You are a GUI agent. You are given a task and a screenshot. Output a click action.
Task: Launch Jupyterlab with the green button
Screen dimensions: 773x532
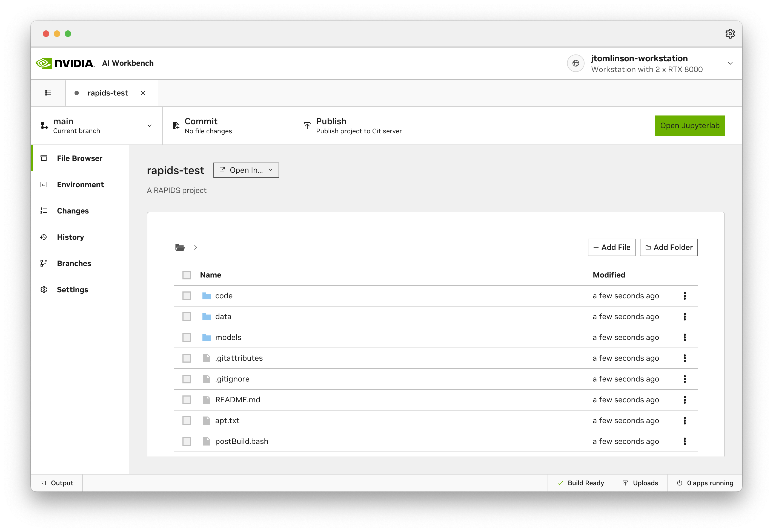[690, 125]
